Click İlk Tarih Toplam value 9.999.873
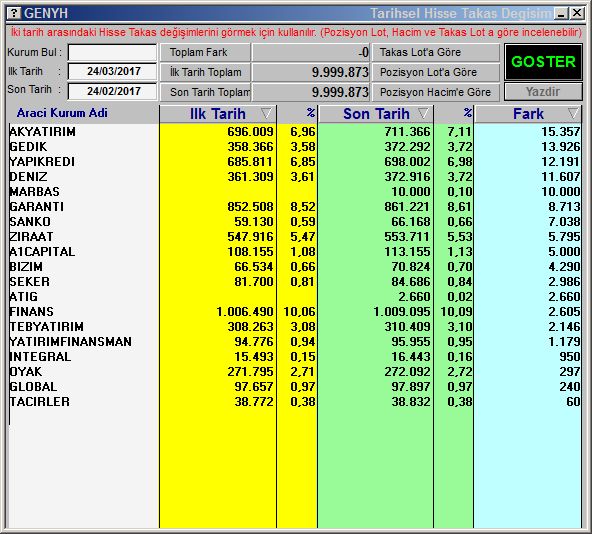The height and width of the screenshot is (534, 592). 340,72
